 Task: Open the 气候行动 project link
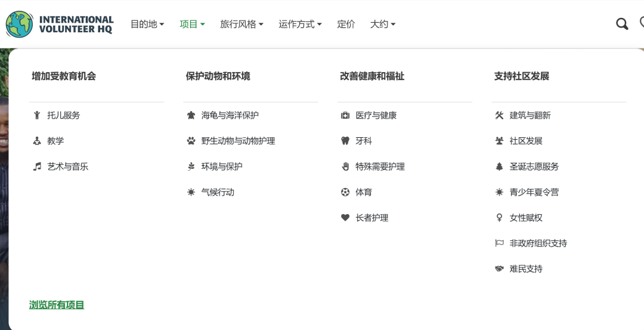[218, 192]
